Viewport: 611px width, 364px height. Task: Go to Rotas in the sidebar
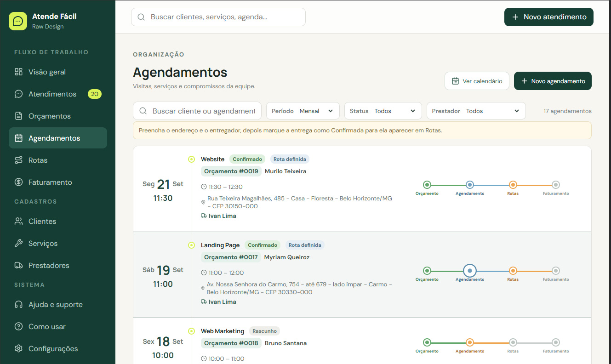tap(58, 160)
